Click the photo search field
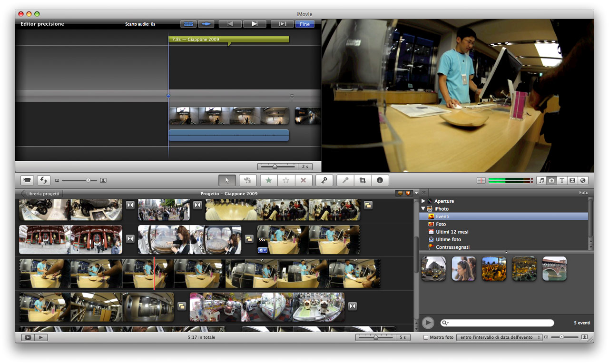The height and width of the screenshot is (364, 609). 497,323
